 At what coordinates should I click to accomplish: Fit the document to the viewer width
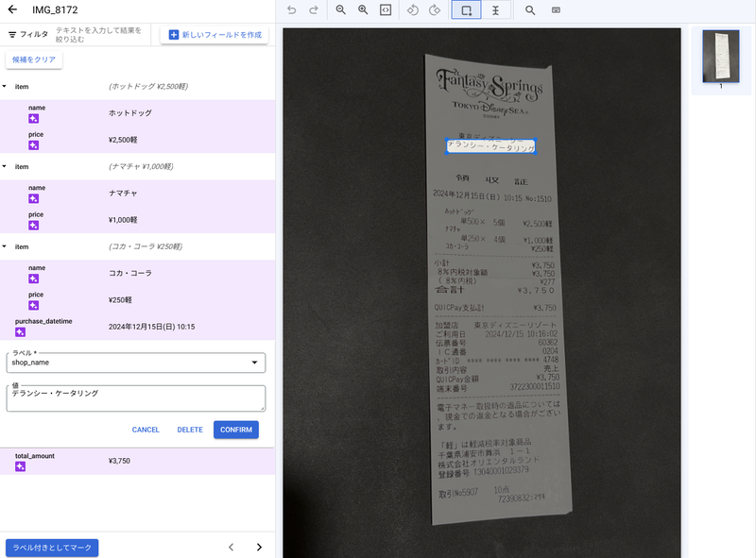pos(386,10)
